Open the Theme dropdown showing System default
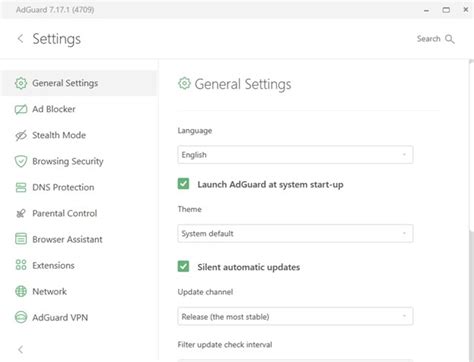Screen dimensions: 474x362 (x=295, y=233)
